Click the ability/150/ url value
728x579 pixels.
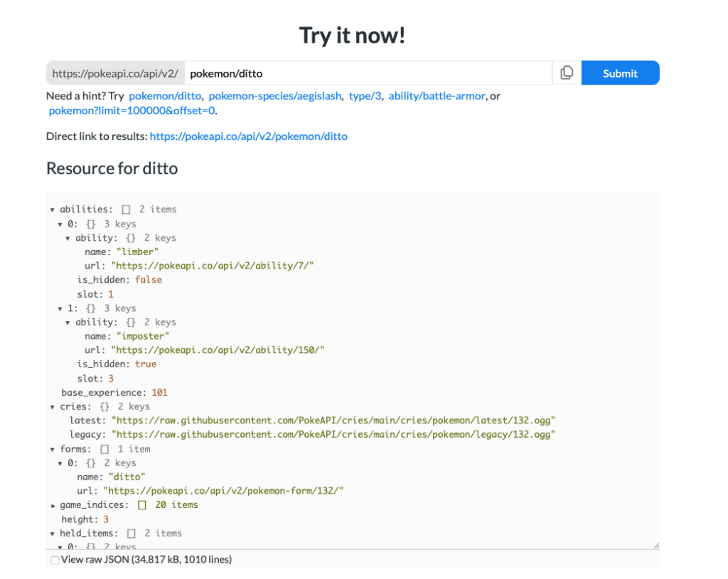tap(218, 350)
